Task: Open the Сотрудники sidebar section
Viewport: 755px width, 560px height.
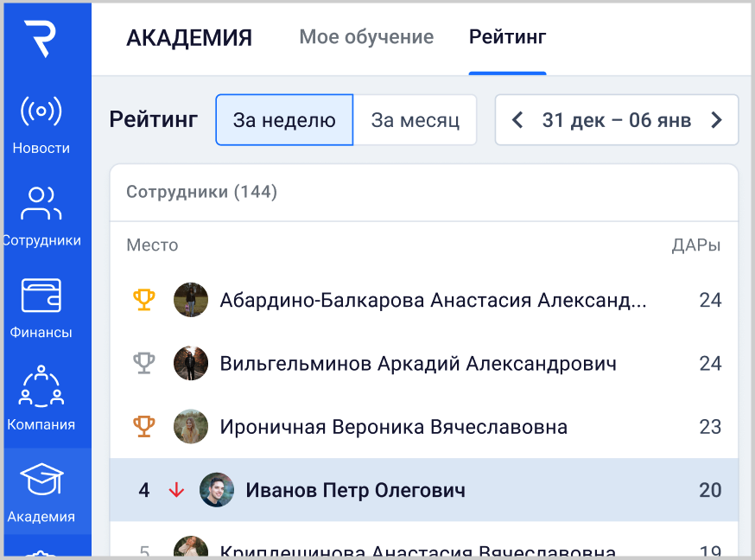Action: [x=41, y=216]
